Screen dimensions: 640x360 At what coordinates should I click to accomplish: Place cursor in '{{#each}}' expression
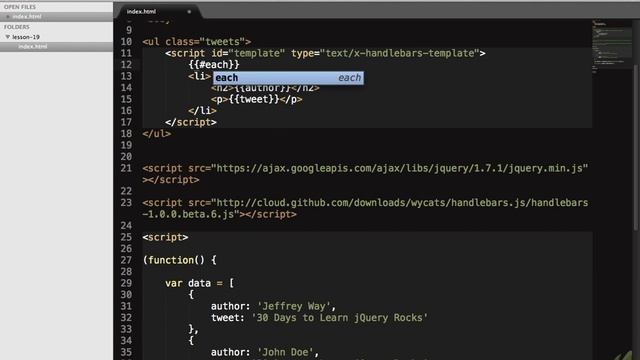coord(214,64)
